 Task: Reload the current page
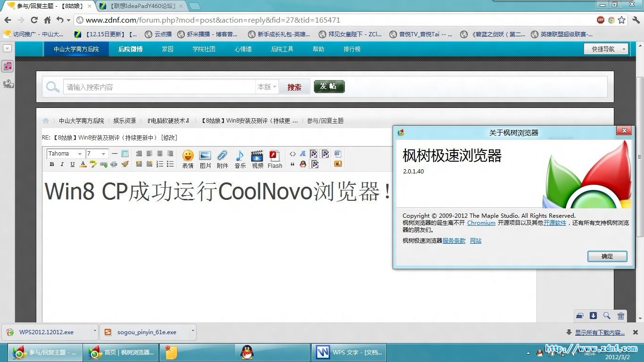pyautogui.click(x=34, y=20)
